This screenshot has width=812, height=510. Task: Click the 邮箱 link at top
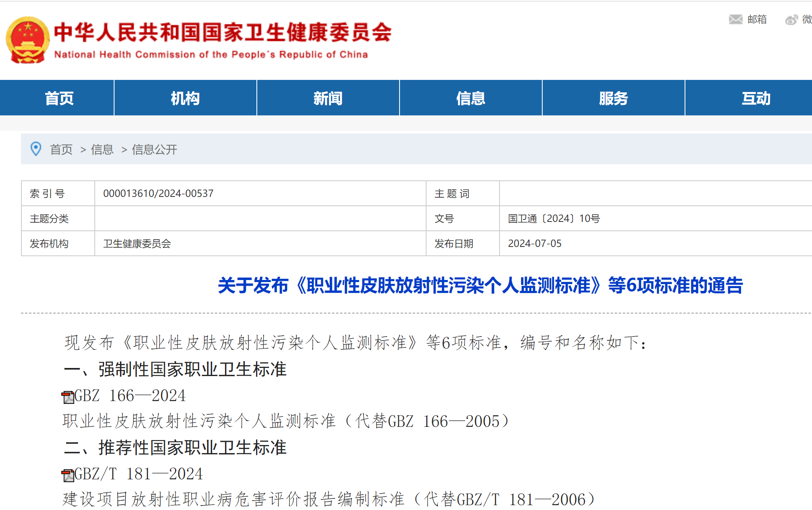(x=757, y=19)
